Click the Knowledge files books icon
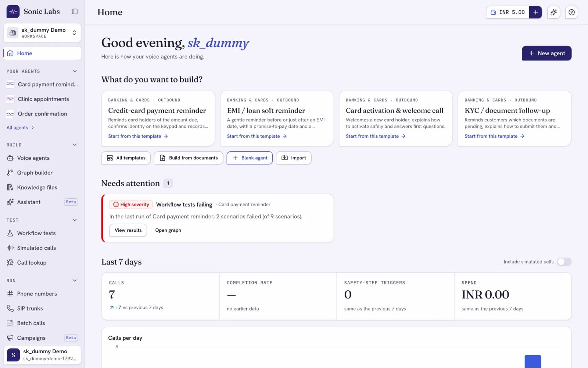588x368 pixels. (x=10, y=187)
